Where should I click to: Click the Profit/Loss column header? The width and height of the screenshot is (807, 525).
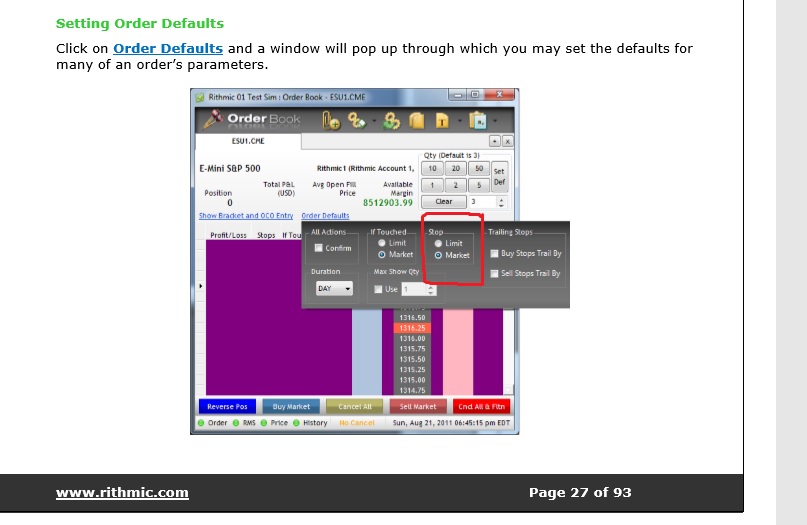click(x=229, y=235)
